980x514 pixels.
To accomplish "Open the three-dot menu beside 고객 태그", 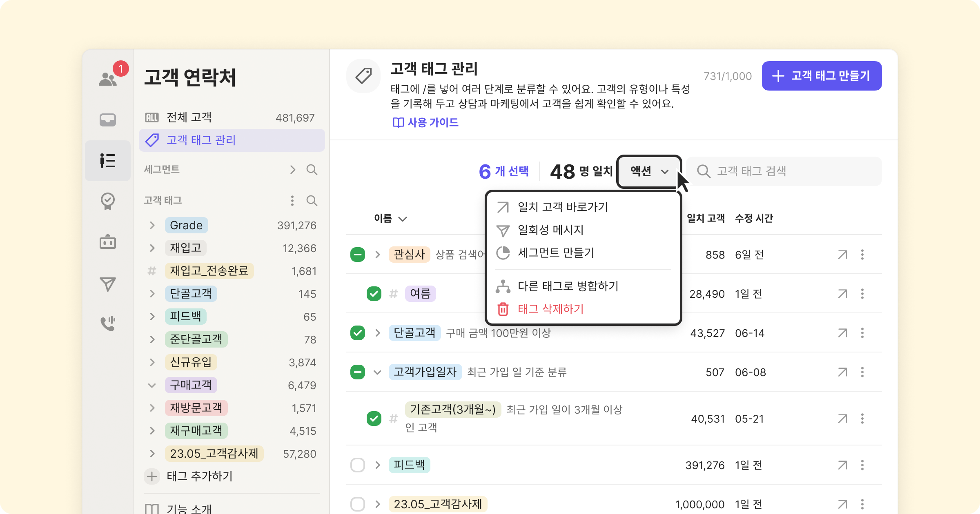I will click(292, 200).
